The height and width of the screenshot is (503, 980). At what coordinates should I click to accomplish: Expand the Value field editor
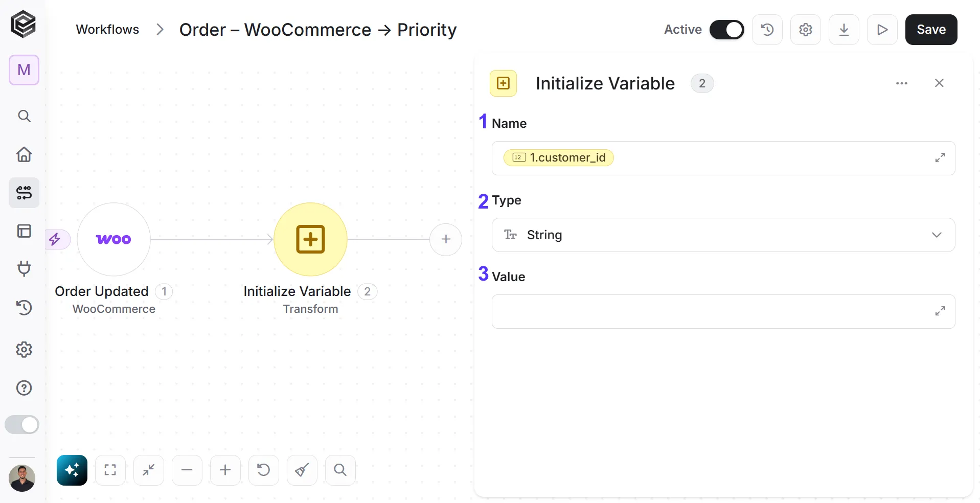click(940, 311)
